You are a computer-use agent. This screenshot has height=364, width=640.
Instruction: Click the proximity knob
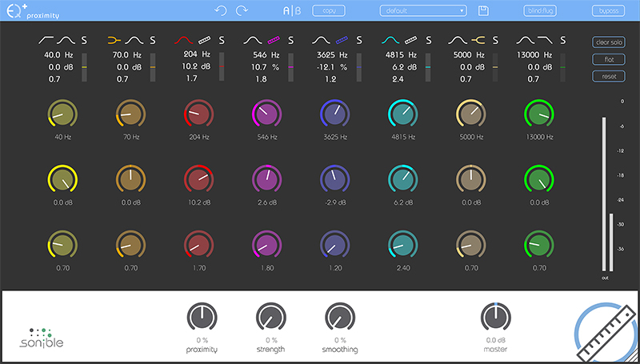click(202, 317)
